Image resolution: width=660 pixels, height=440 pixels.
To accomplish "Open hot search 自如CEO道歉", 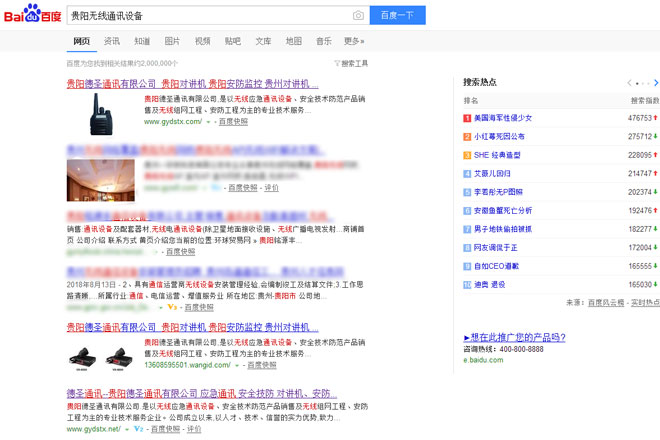I will coord(497,266).
